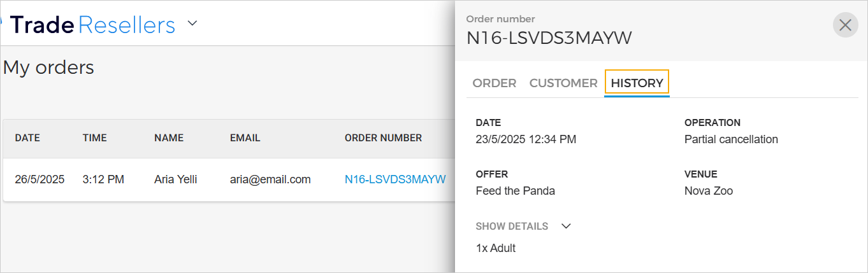
Task: Click the Feed the Panda offer text
Action: click(515, 191)
